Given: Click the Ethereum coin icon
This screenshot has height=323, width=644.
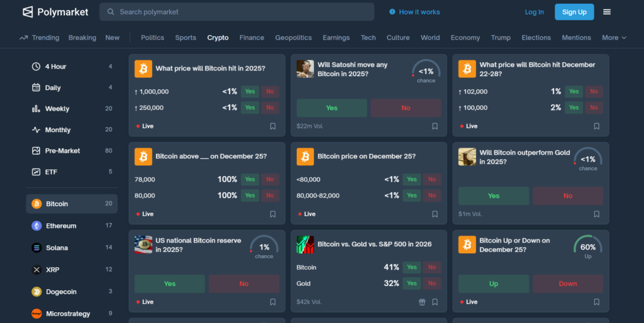Looking at the screenshot, I should click(36, 226).
